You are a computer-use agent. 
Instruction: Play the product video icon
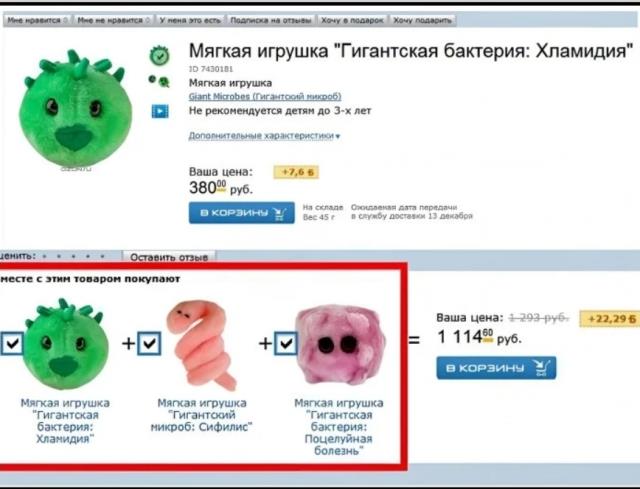tap(160, 111)
